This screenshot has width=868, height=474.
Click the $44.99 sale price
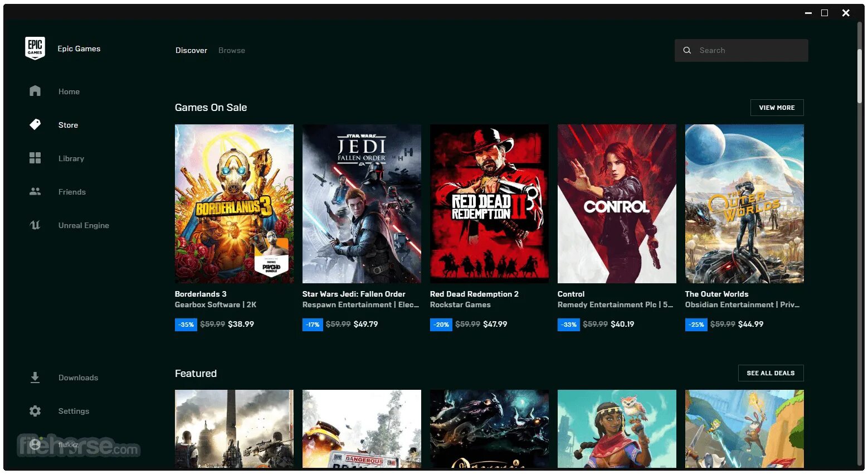(x=750, y=324)
